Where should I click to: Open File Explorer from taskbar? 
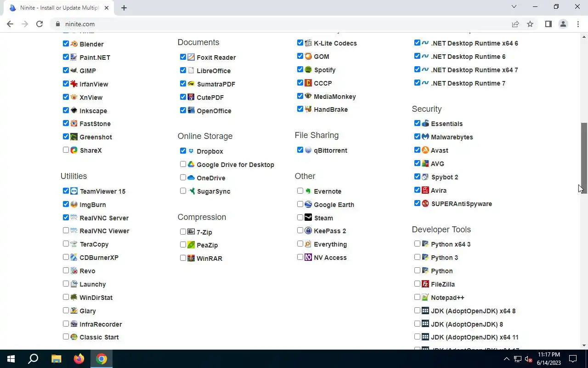click(56, 359)
